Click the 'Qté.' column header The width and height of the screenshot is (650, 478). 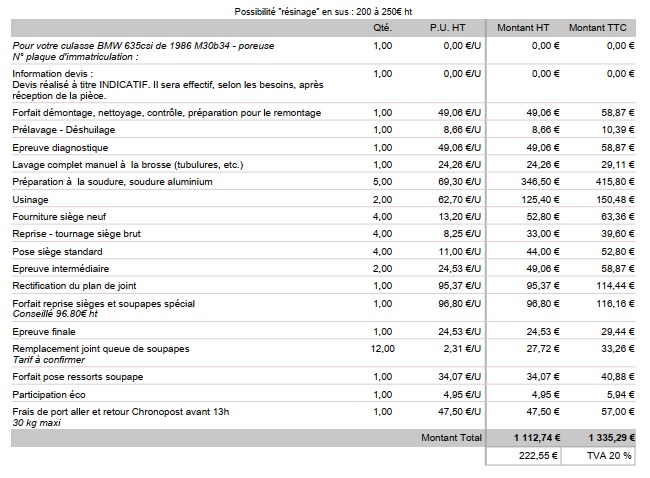(x=382, y=27)
